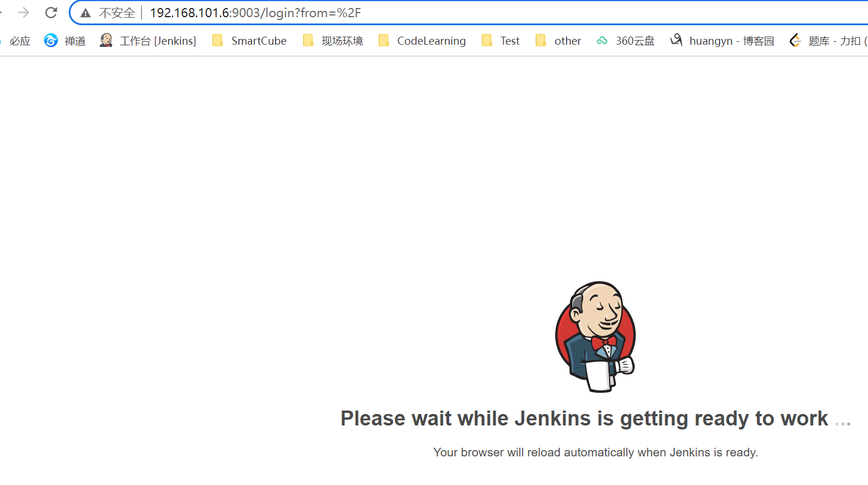Open the Test bookmark folder
Image resolution: width=868 pixels, height=485 pixels.
point(501,41)
